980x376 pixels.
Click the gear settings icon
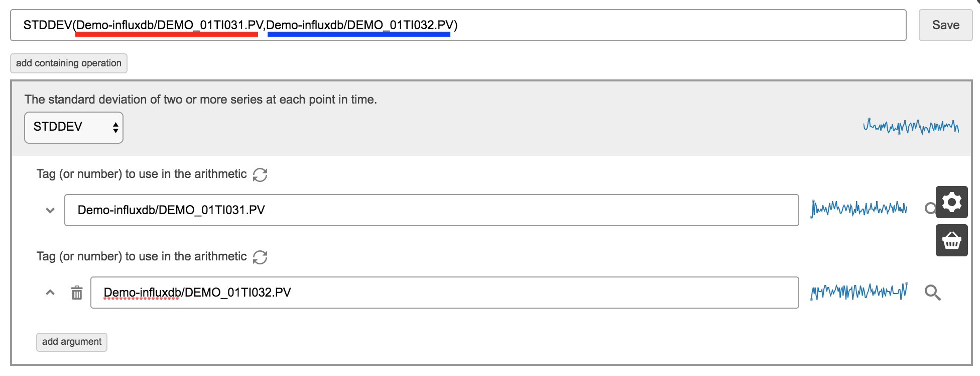(951, 202)
